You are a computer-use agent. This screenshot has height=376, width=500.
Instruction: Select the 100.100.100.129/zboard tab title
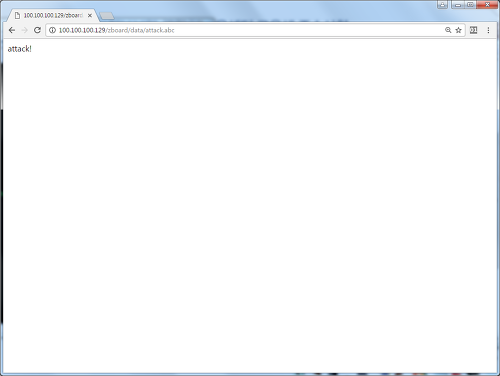pyautogui.click(x=53, y=16)
